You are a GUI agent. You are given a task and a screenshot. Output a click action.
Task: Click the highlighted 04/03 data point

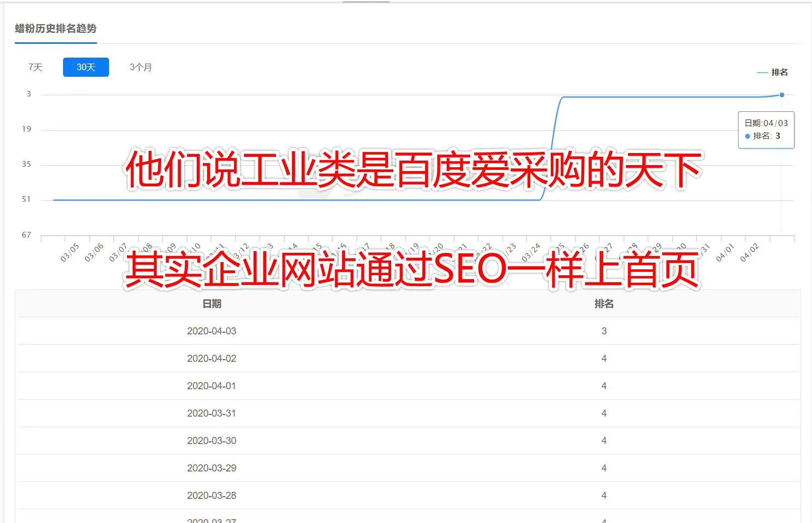[782, 95]
